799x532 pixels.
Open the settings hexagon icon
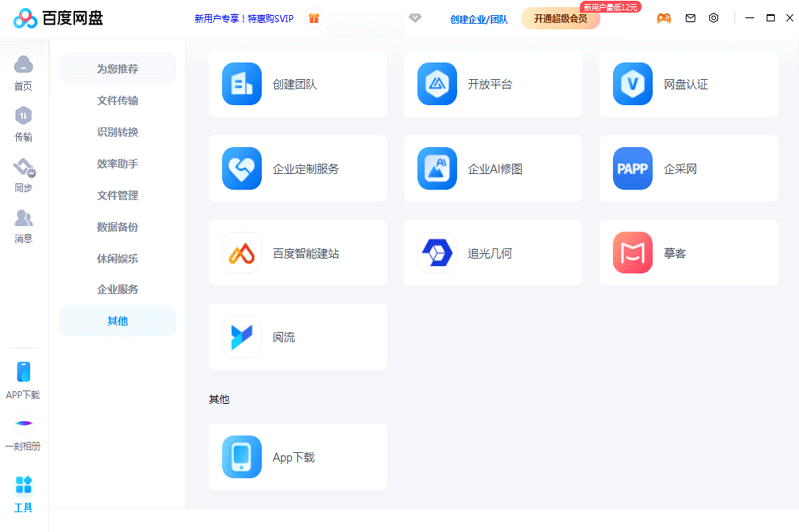[714, 18]
